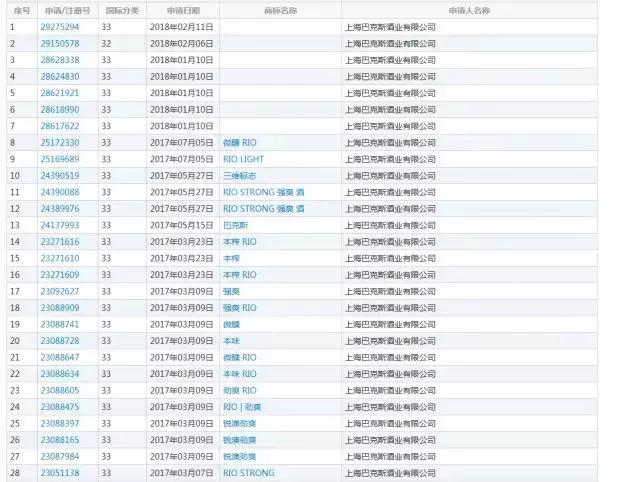640x482 pixels.
Task: Open RIO STRONG trademark in row 28
Action: (x=249, y=473)
